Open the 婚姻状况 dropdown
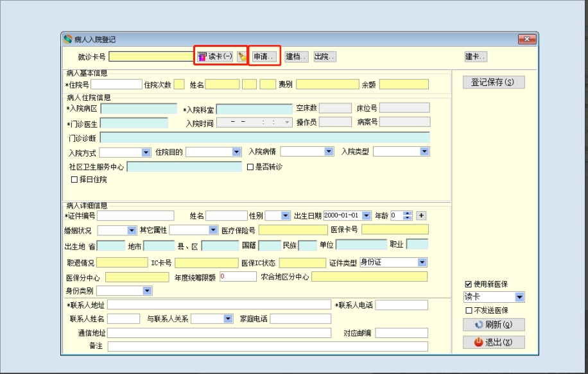 click(x=131, y=230)
